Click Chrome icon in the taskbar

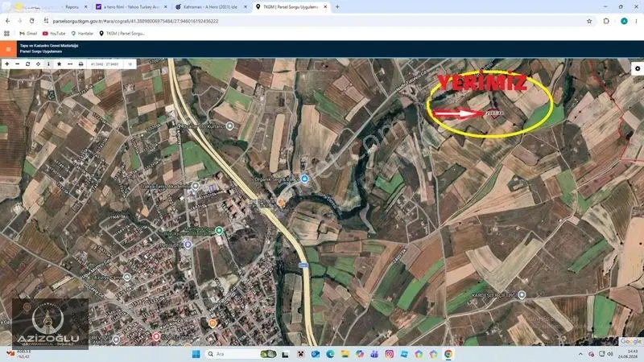[448, 354]
